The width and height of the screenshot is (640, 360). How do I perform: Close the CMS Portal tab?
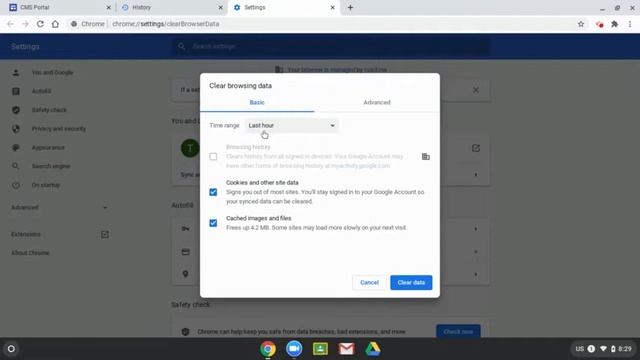pyautogui.click(x=109, y=7)
